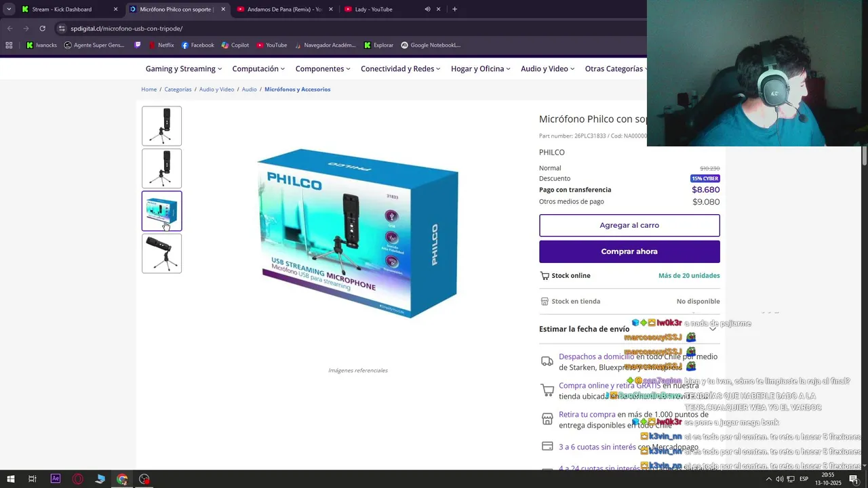Open Netflix bookmark
This screenshot has height=488, width=868.
(x=161, y=45)
